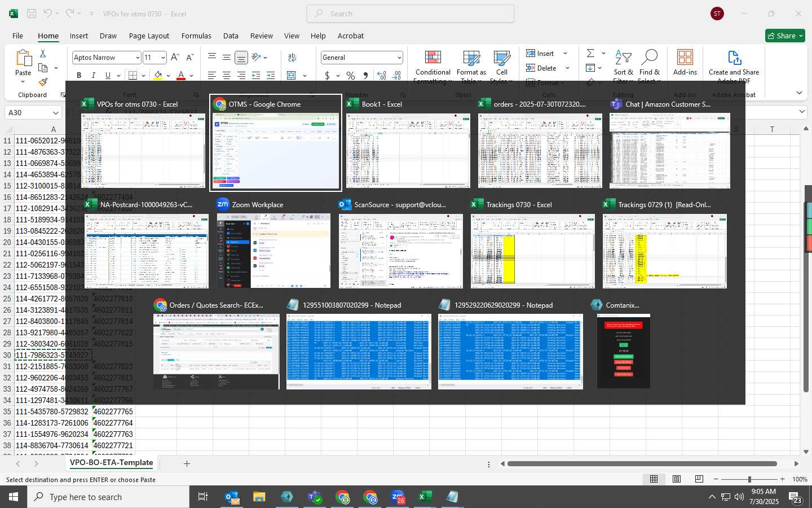Click the ST account avatar
This screenshot has width=812, height=508.
click(717, 14)
